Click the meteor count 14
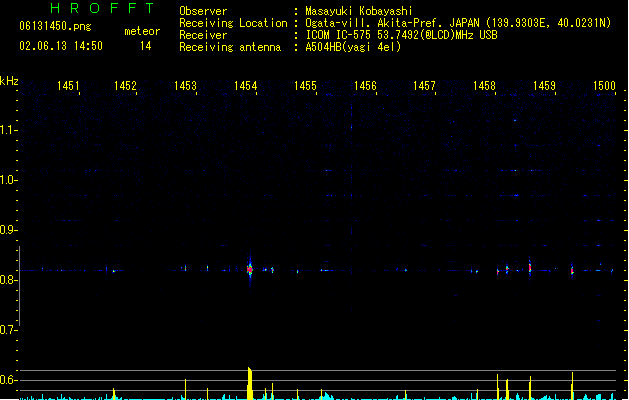 coord(146,46)
